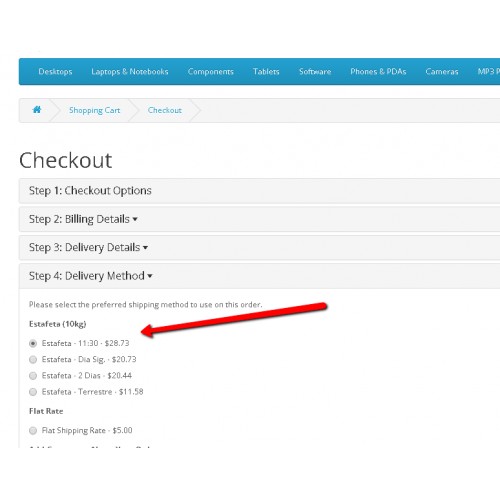Open Phones & PDAs category
Image resolution: width=500 pixels, height=500 pixels.
(x=378, y=72)
